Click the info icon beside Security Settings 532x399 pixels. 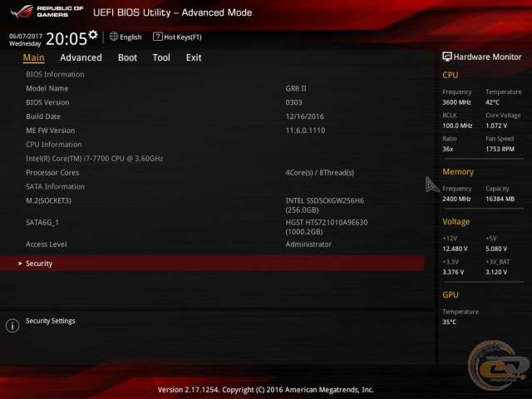pyautogui.click(x=12, y=326)
